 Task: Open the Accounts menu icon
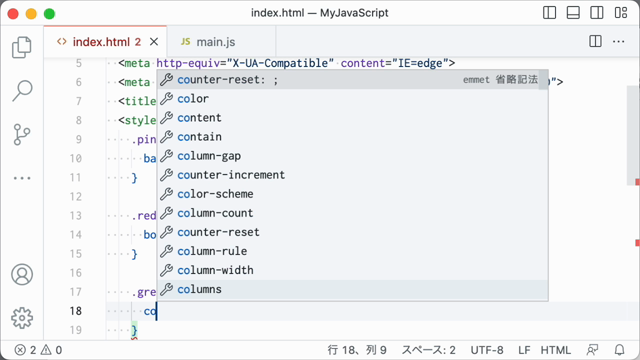tap(22, 274)
